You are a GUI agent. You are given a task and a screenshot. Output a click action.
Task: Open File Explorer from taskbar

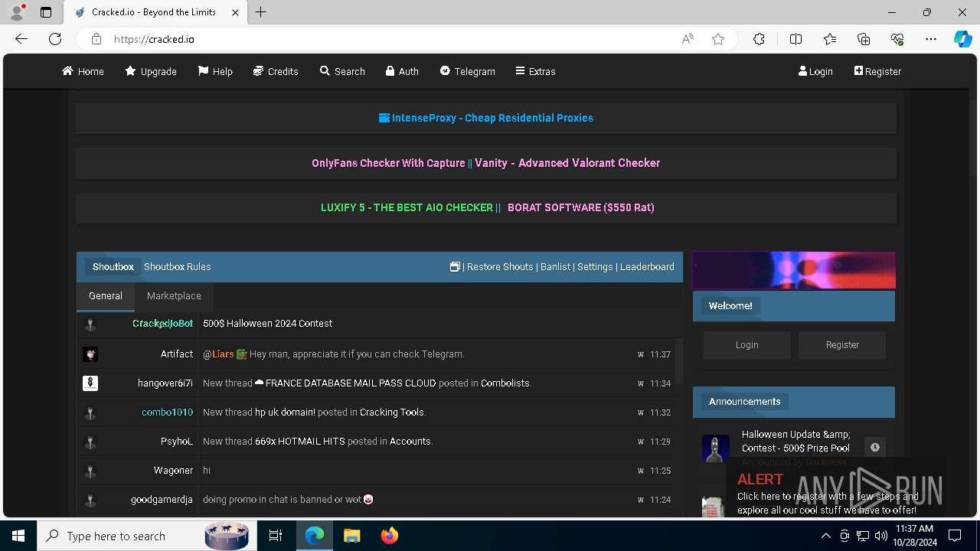point(352,536)
